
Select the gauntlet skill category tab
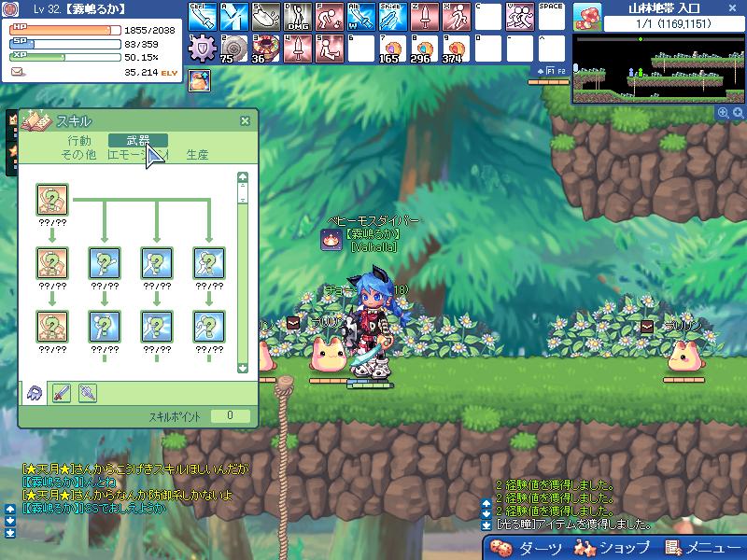pyautogui.click(x=88, y=393)
